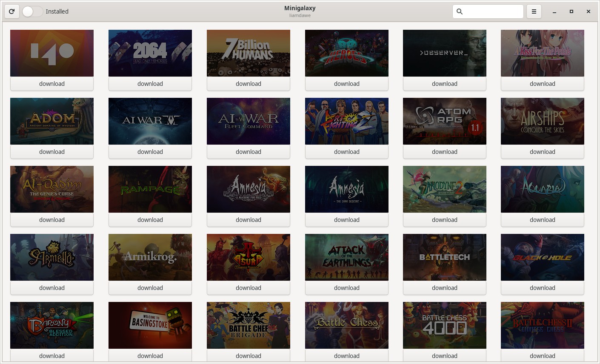Download Atom RPG
Screen dimensions: 600x364
coord(445,152)
